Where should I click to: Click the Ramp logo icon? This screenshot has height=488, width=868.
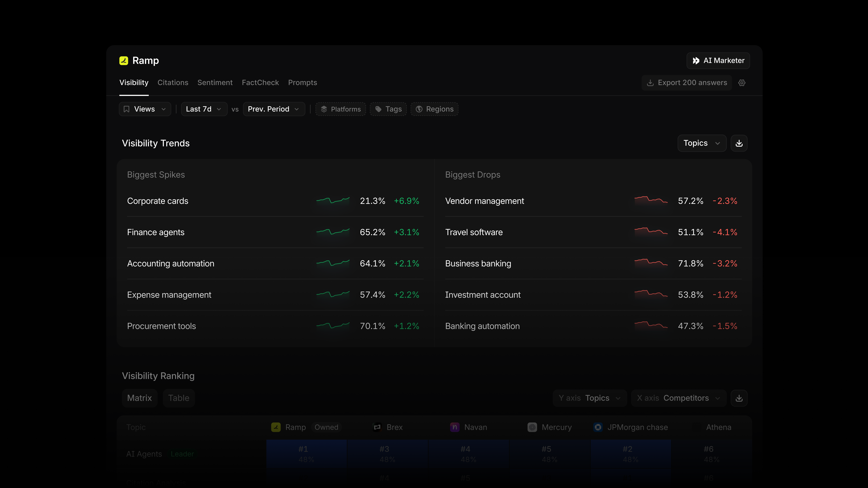pos(124,61)
